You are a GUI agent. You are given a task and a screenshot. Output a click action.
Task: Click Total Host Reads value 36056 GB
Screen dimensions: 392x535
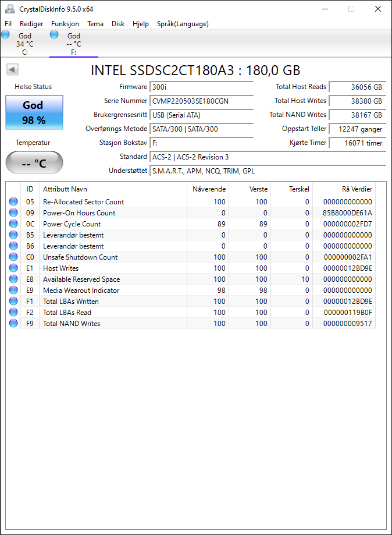pos(358,87)
